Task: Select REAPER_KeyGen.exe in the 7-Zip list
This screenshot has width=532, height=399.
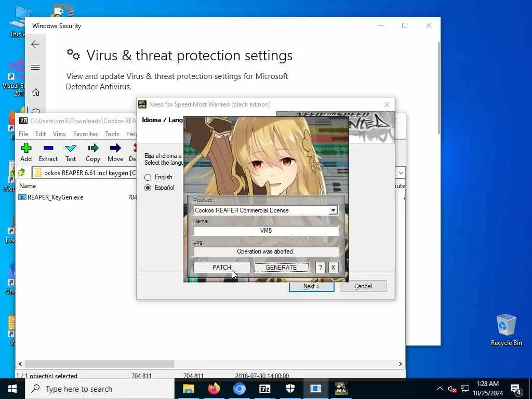Action: tap(55, 197)
